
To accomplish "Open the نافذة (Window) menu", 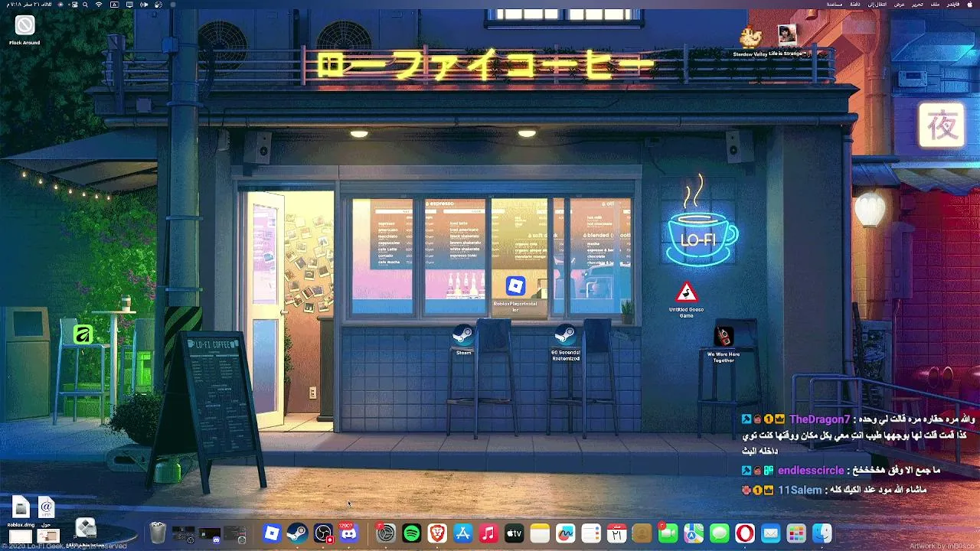I will point(855,5).
